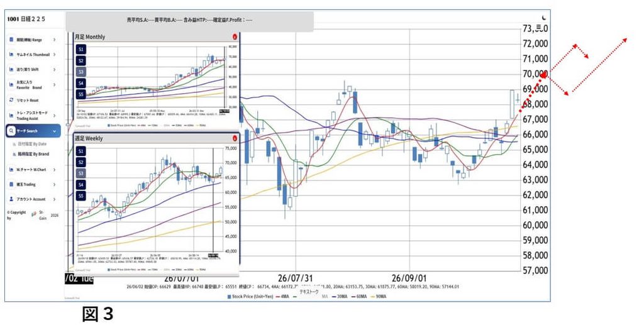The height and width of the screenshot is (325, 644).
Task: Click the 26/06/02 OHLC data readout line
Action: click(x=293, y=287)
